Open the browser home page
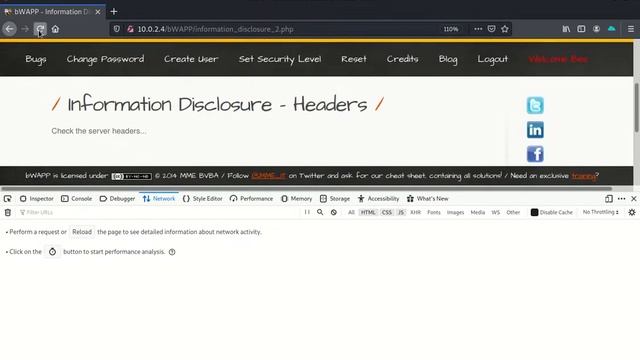Image resolution: width=640 pixels, height=360 pixels. pos(56,29)
